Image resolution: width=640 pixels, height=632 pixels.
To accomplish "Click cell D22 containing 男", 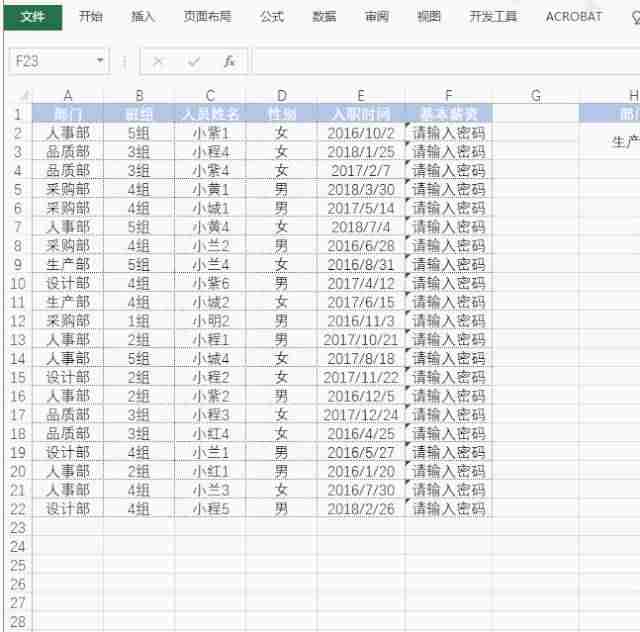I will (282, 509).
